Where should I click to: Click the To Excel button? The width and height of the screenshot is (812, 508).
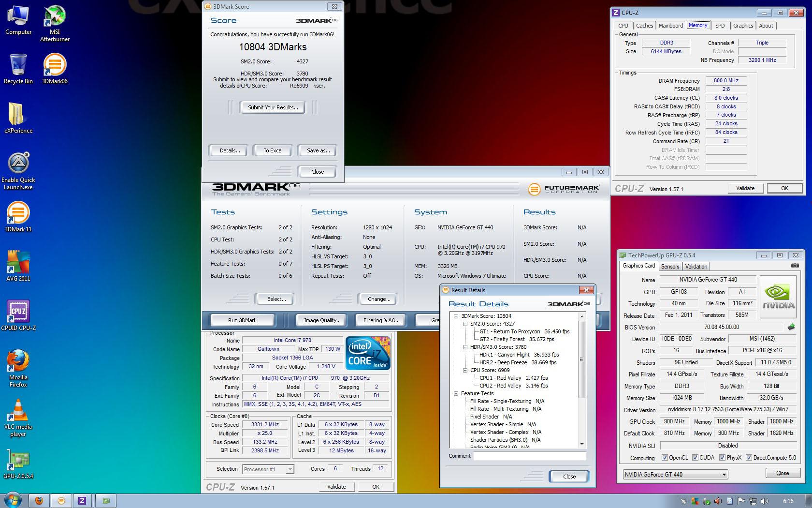point(273,150)
